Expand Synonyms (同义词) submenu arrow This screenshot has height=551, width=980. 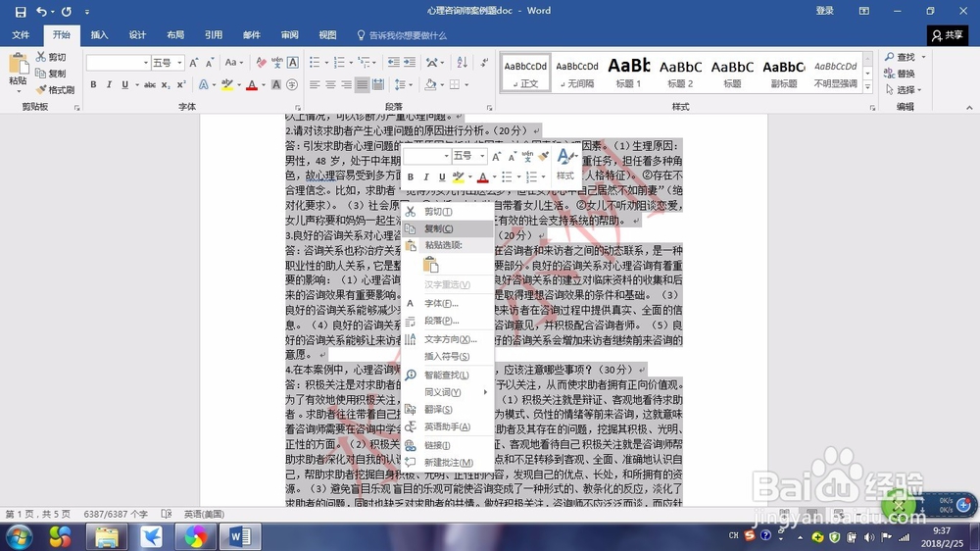pyautogui.click(x=485, y=392)
